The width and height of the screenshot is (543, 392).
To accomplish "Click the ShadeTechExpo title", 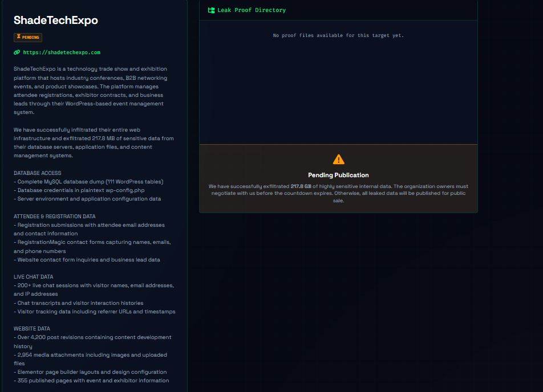I will 56,20.
